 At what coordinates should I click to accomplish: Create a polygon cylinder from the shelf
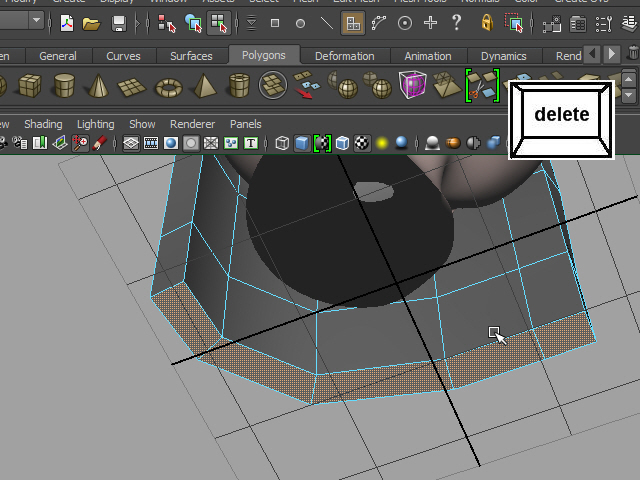click(64, 85)
